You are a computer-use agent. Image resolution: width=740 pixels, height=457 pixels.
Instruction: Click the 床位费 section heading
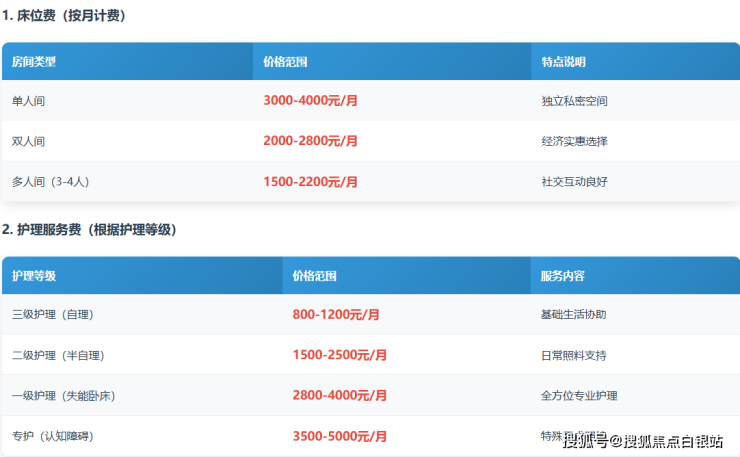coord(64,16)
